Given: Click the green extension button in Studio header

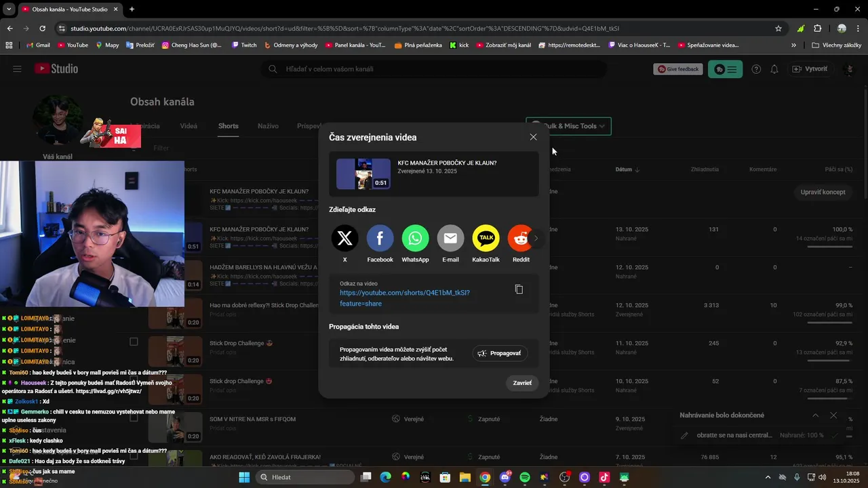Looking at the screenshot, I should [x=725, y=69].
